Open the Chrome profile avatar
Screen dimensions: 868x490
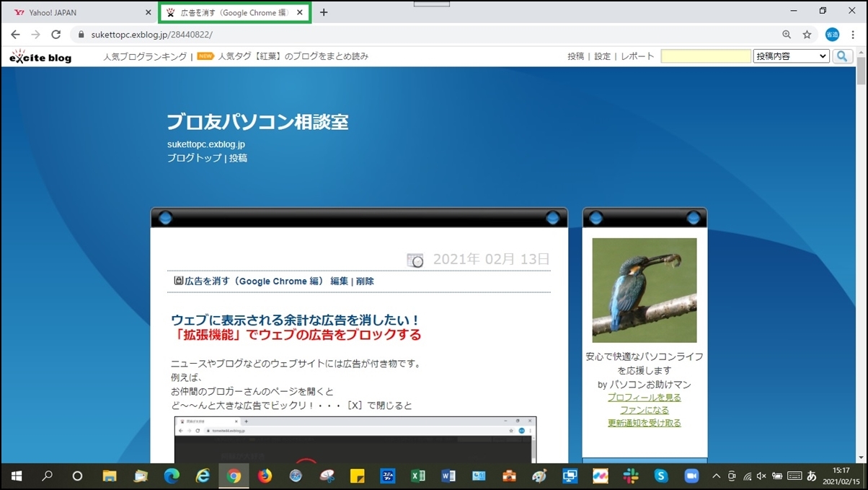point(832,35)
